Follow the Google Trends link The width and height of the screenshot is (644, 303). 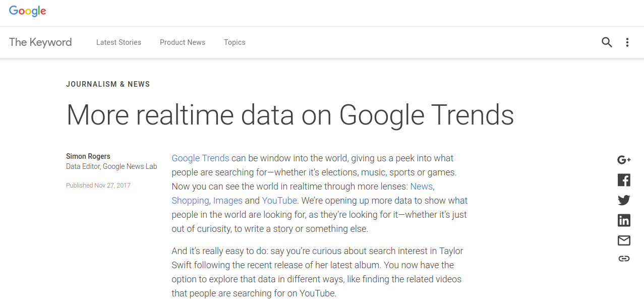[200, 158]
